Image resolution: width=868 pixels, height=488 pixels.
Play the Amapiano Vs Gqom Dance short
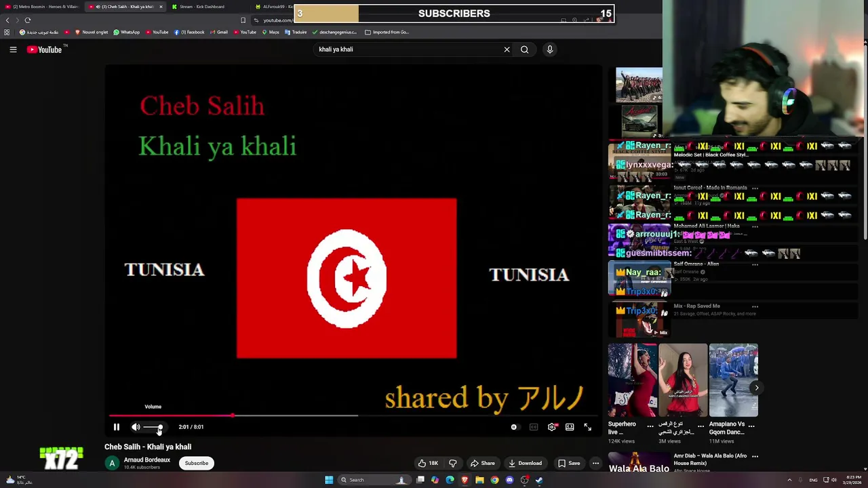coord(733,380)
